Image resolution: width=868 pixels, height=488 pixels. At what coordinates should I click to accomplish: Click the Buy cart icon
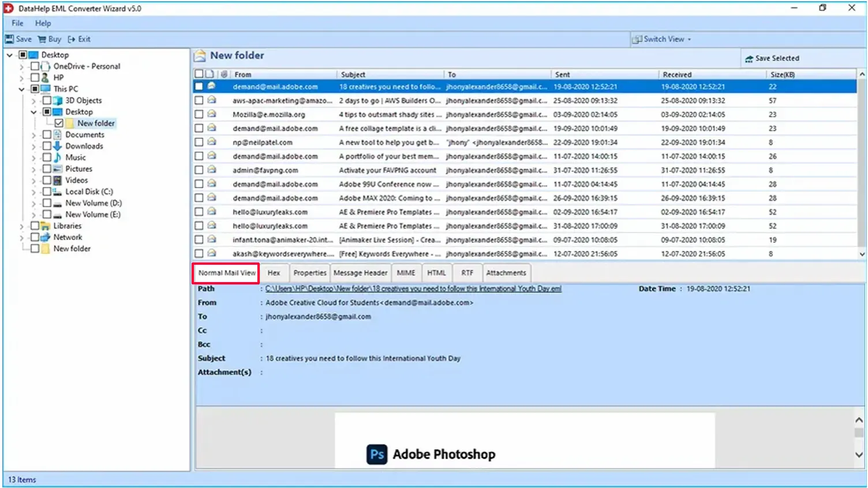pos(42,39)
